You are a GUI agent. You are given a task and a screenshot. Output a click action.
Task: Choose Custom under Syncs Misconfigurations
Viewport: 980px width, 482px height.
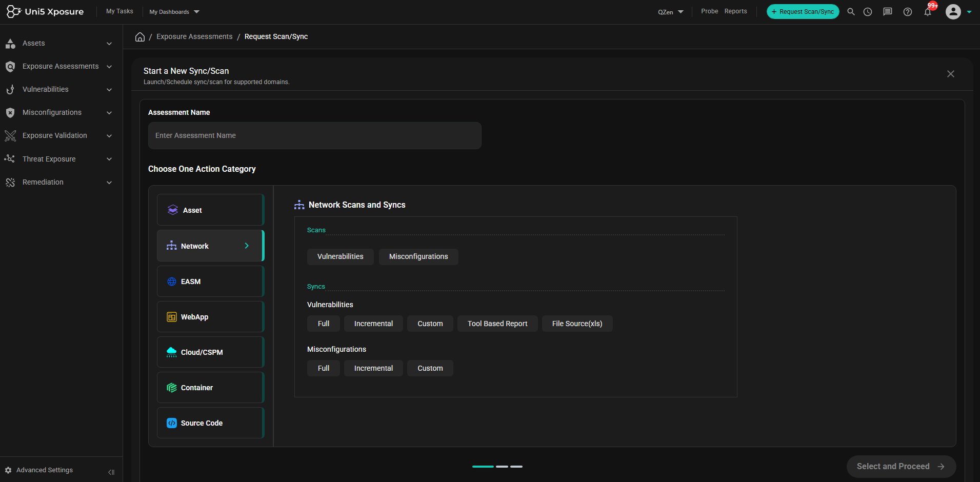click(430, 368)
